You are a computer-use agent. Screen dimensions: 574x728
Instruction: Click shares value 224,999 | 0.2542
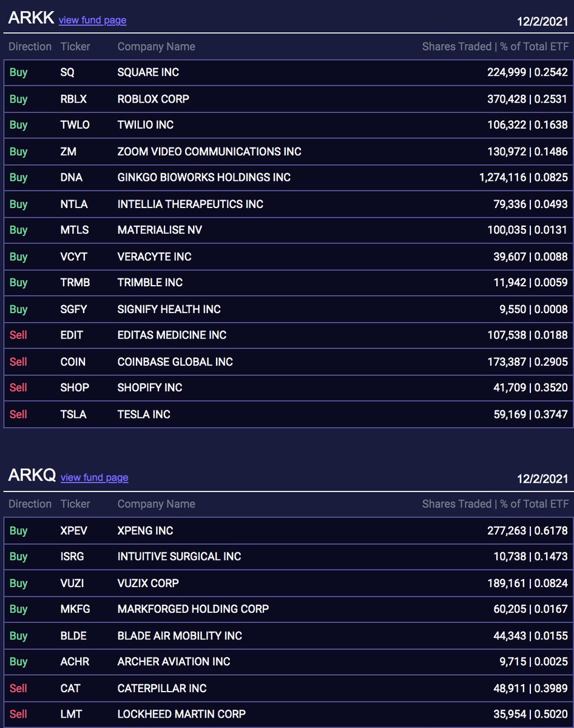(x=527, y=72)
